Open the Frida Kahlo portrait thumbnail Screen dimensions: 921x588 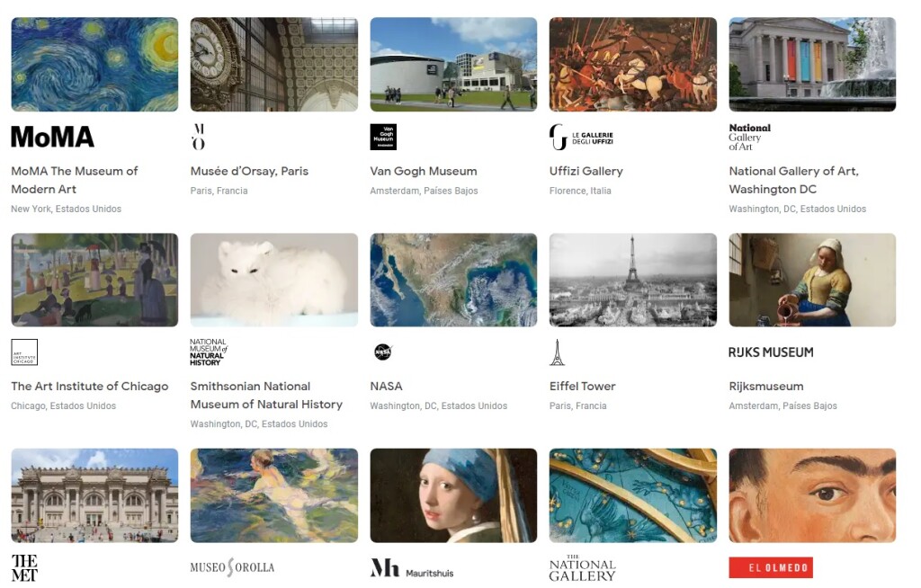pyautogui.click(x=812, y=495)
